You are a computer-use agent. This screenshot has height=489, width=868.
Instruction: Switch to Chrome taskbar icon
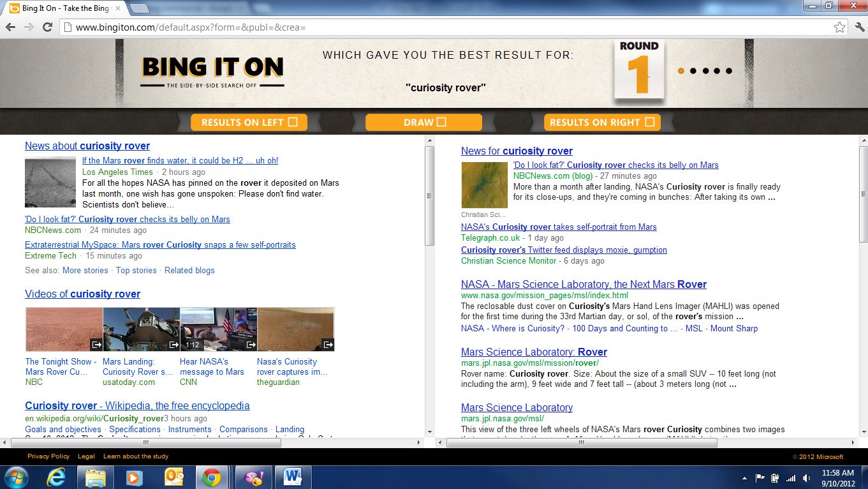tap(211, 477)
